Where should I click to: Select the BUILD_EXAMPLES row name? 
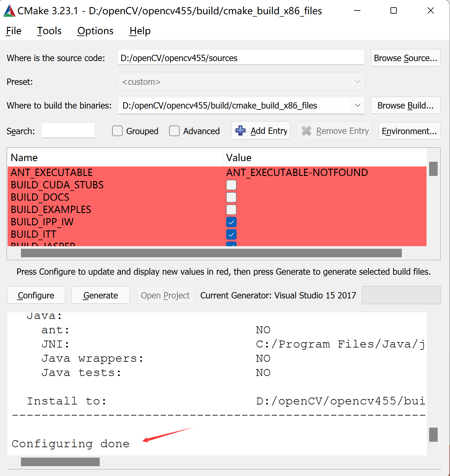point(51,210)
